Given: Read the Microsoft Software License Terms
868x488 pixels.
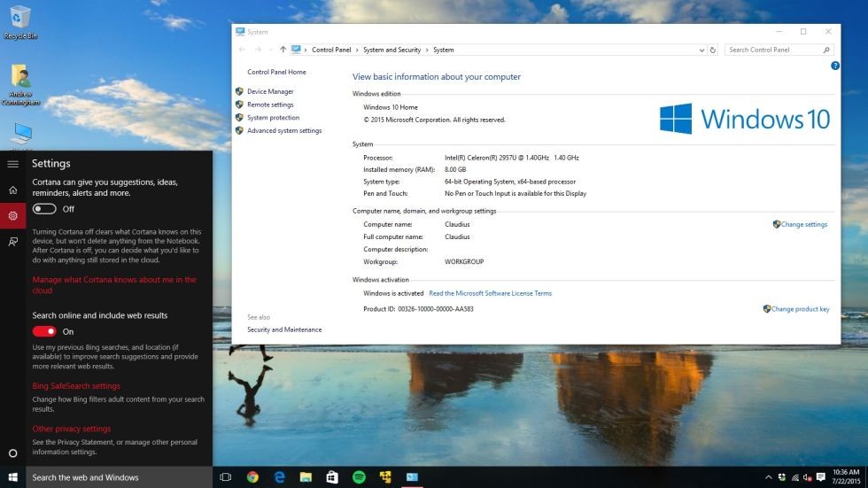Looking at the screenshot, I should 490,293.
